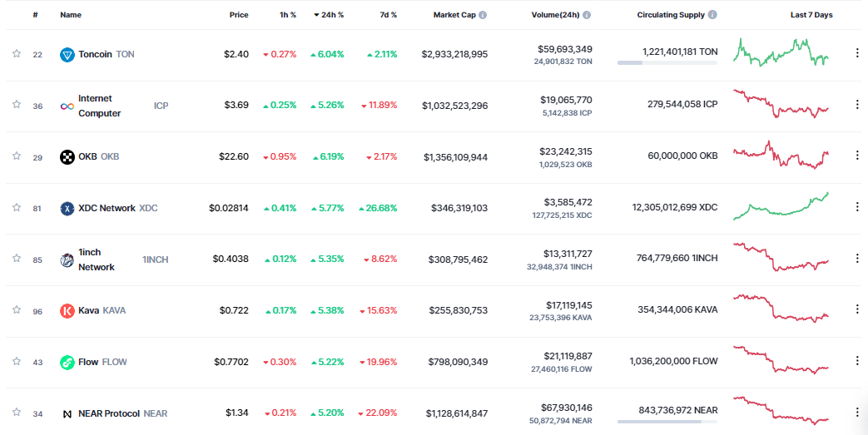This screenshot has height=435, width=868.
Task: Click Toncoin circulating supply progress bar
Action: [x=667, y=63]
